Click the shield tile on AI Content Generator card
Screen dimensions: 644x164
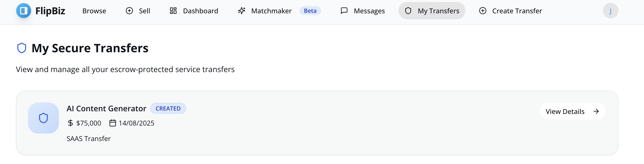pos(43,118)
